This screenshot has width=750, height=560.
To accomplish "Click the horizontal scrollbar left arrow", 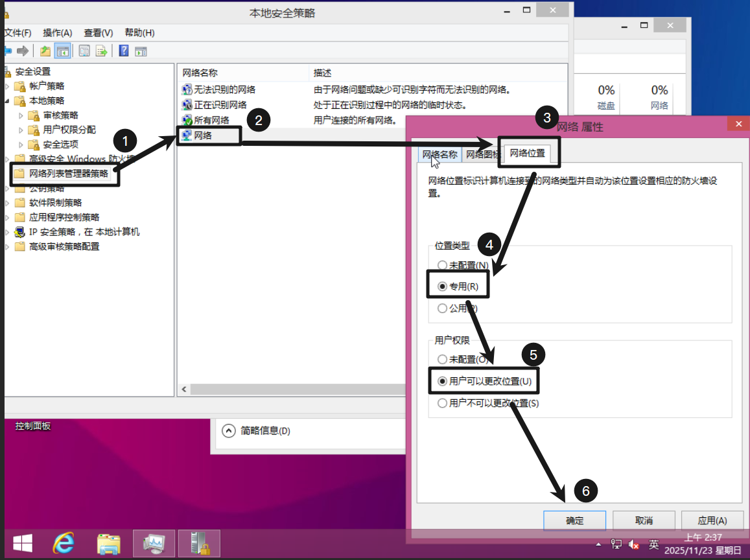I will [x=184, y=390].
